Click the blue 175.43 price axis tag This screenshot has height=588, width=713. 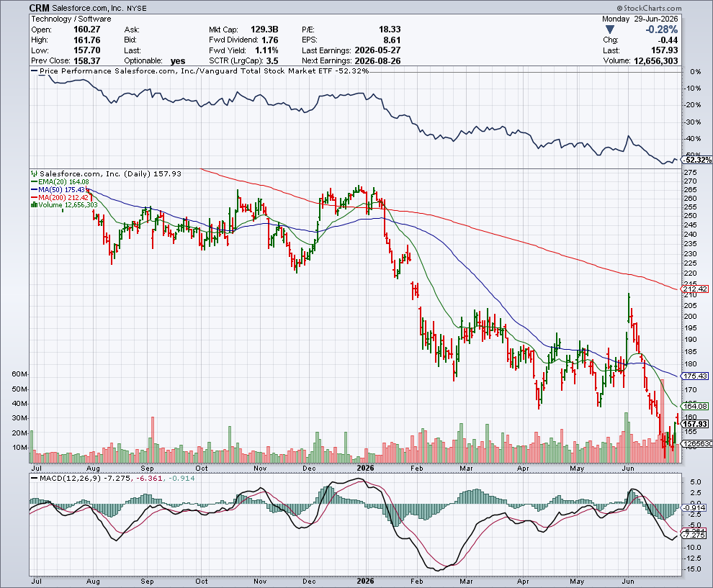click(695, 376)
